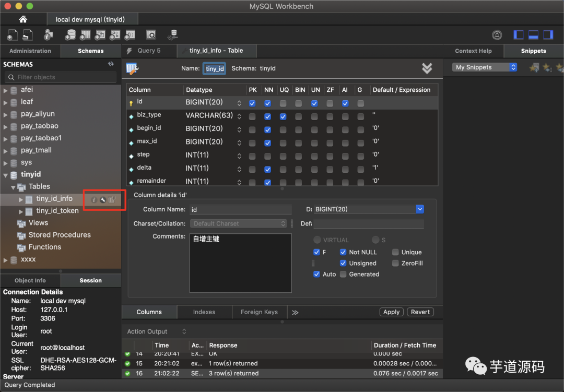This screenshot has height=392, width=564.
Task: Switch to Administration tab
Action: pos(30,51)
